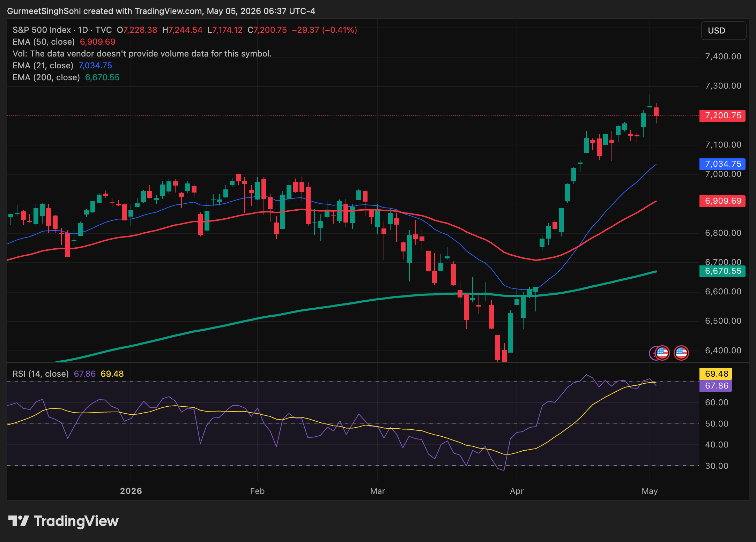Click the 6,400.00 price axis label
756x542 pixels.
click(723, 351)
